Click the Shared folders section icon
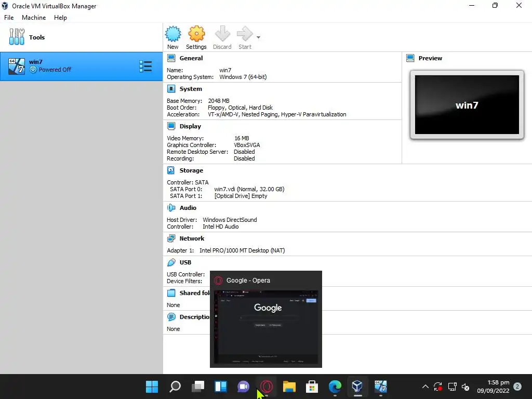The width and height of the screenshot is (532, 399). [171, 293]
